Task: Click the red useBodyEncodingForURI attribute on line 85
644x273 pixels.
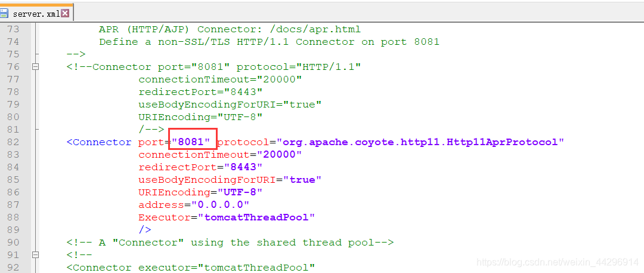Action: [x=206, y=180]
